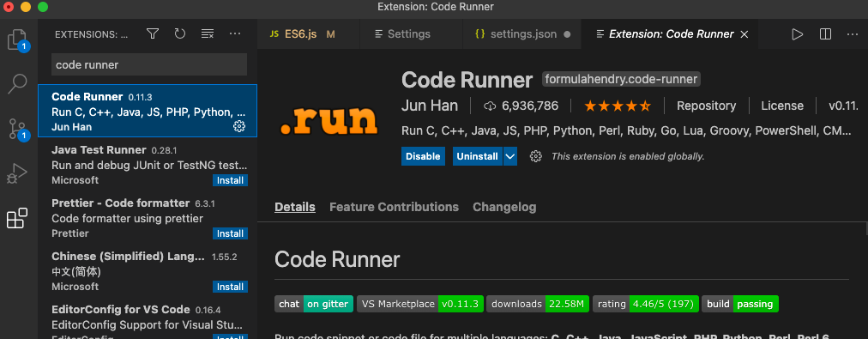
Task: Clear extensions search results icon
Action: (x=208, y=33)
